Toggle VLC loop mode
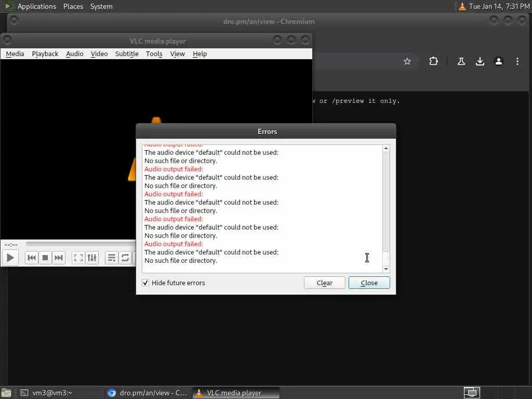532x399 pixels. click(125, 258)
